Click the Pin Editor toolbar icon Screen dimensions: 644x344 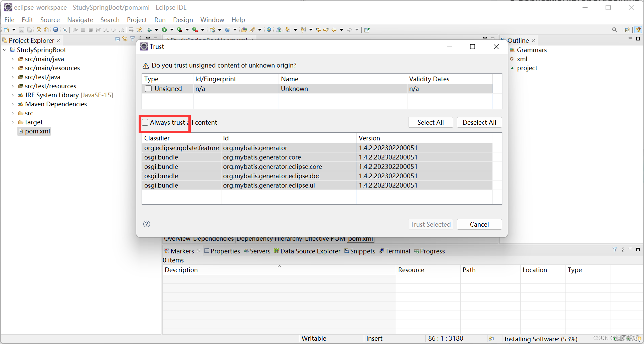(x=367, y=30)
